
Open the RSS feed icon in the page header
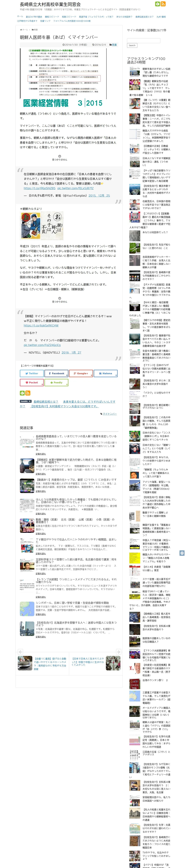point(163,4)
